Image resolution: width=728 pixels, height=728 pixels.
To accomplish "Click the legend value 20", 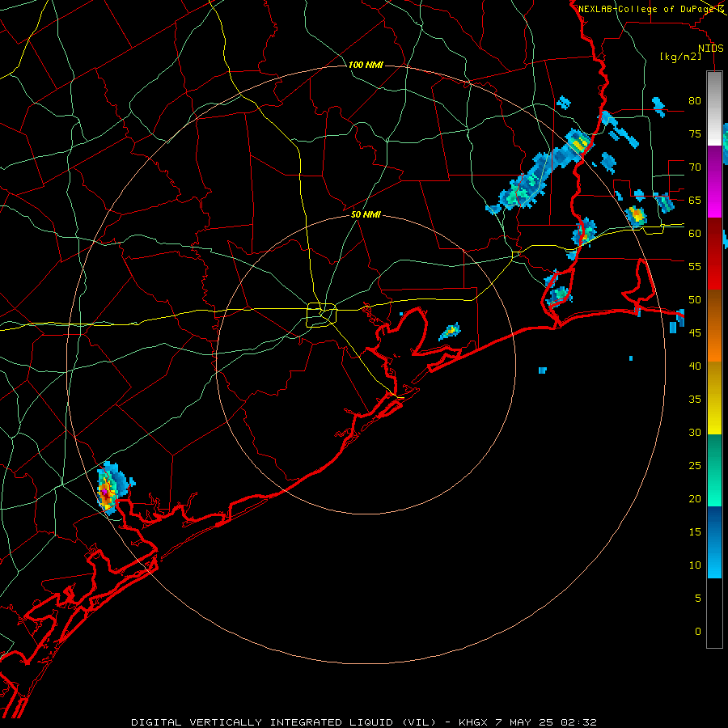I will pos(695,498).
